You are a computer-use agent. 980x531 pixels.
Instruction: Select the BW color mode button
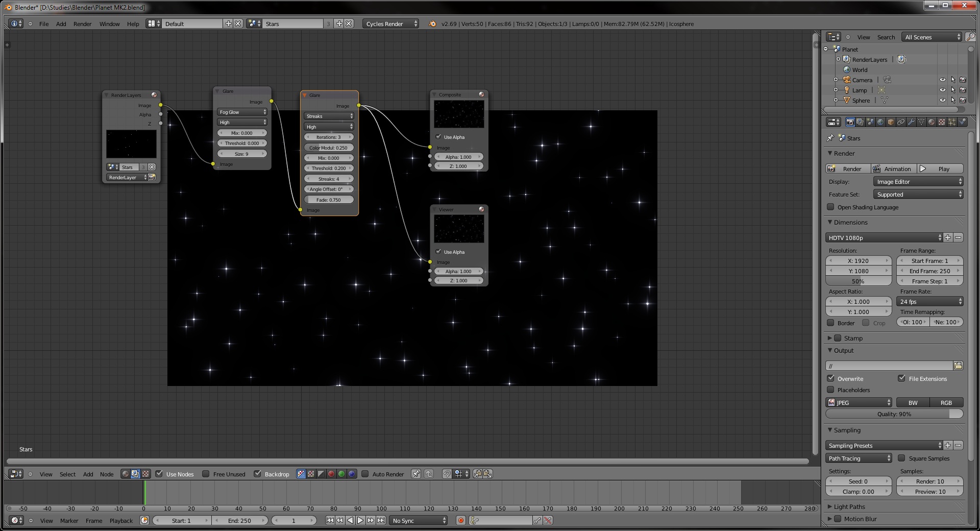(913, 402)
